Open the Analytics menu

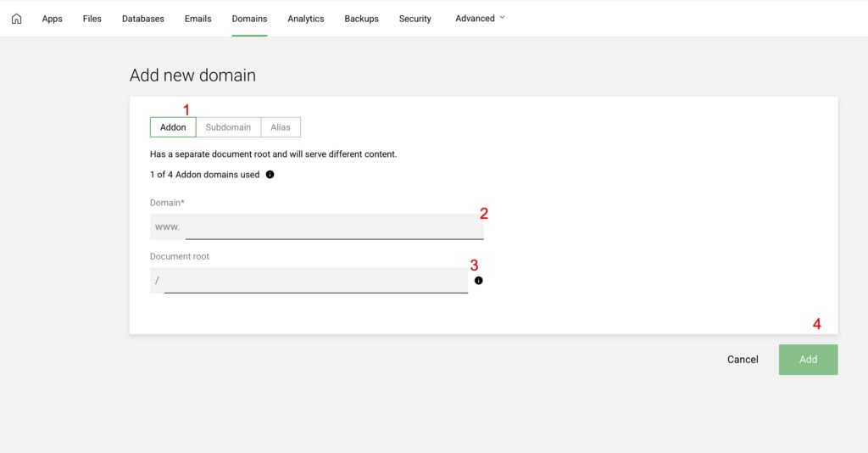click(305, 19)
